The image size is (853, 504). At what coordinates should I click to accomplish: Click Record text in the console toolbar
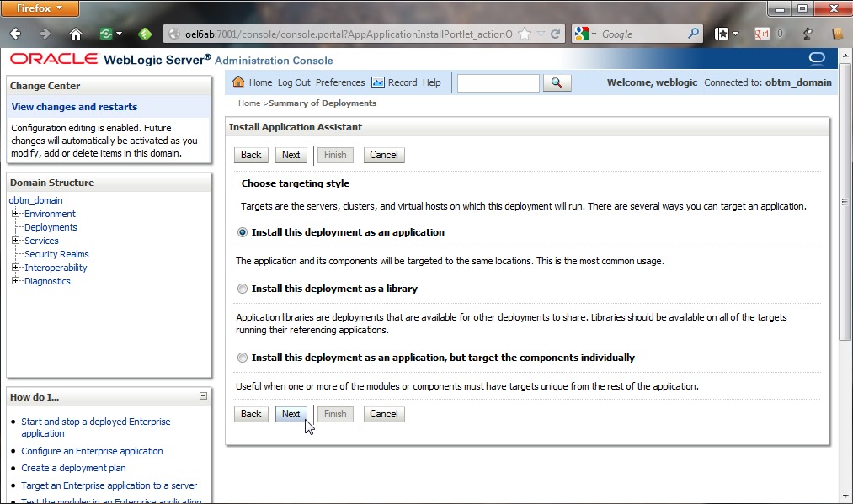(403, 82)
